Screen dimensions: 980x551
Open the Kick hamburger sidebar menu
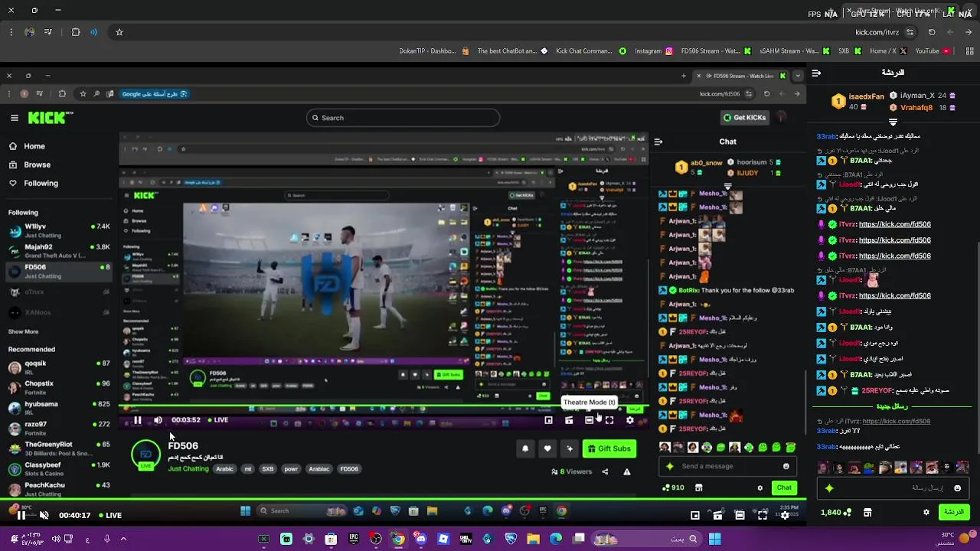[14, 118]
